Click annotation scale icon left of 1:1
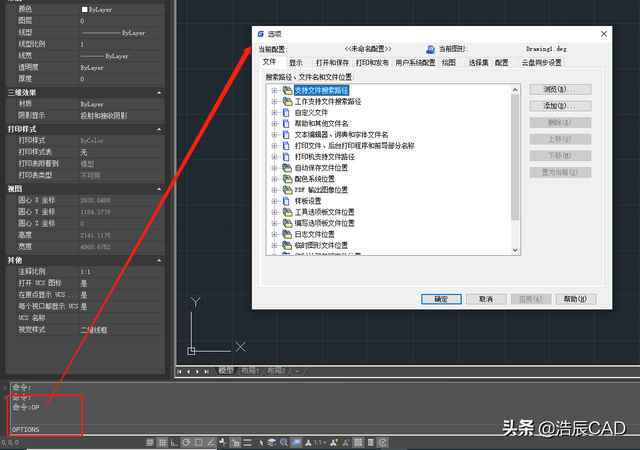This screenshot has height=450, width=640. [x=308, y=442]
